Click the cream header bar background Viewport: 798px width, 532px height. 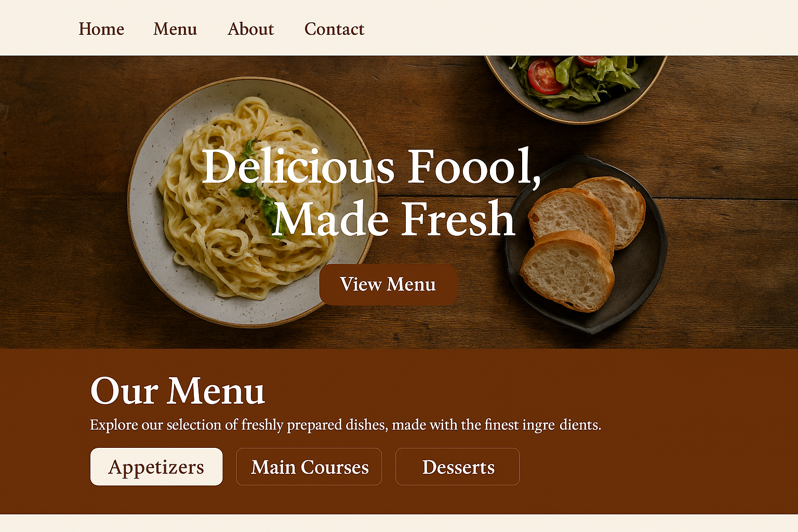[x=571, y=28]
